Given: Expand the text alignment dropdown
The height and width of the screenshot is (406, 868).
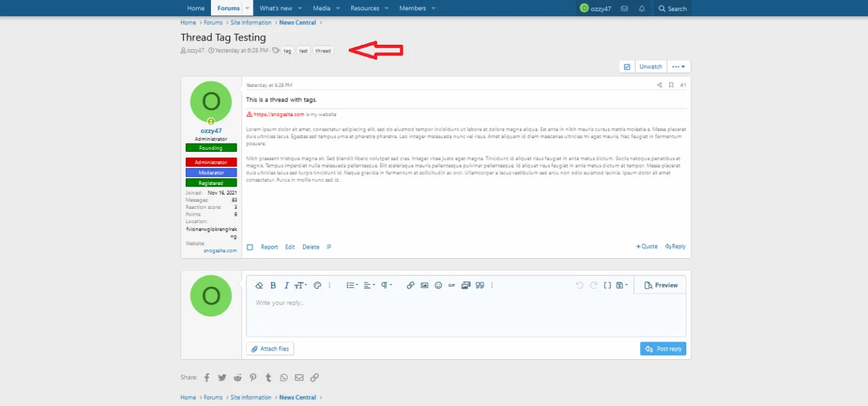Looking at the screenshot, I should coord(369,285).
